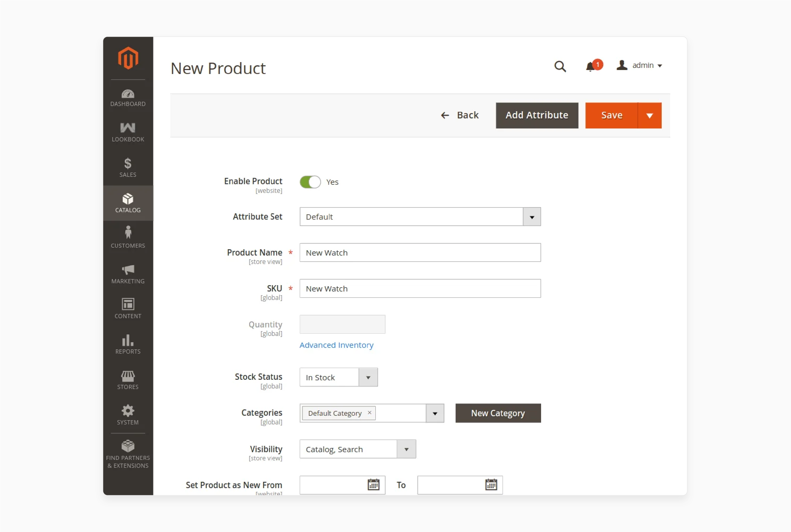Screen dimensions: 791x532
Task: Open the Catalog sidebar section
Action: tap(128, 203)
